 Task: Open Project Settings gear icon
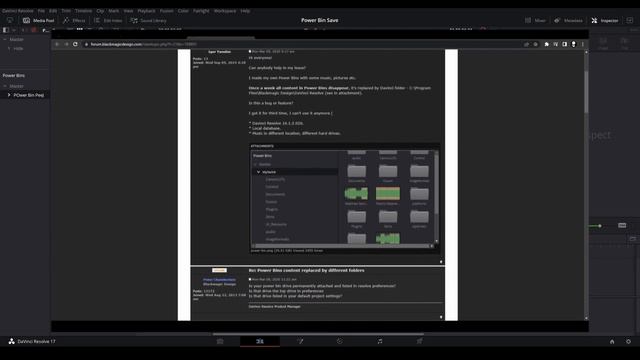coord(628,342)
